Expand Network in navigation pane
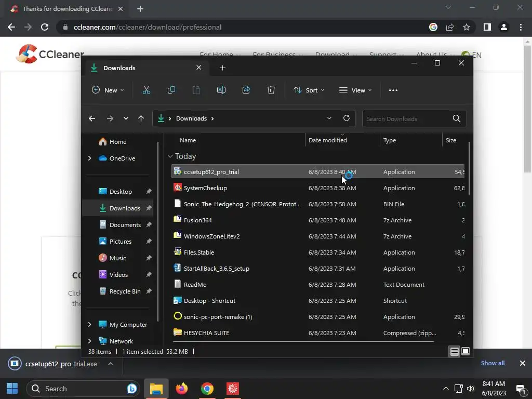The image size is (532, 399). coord(89,341)
